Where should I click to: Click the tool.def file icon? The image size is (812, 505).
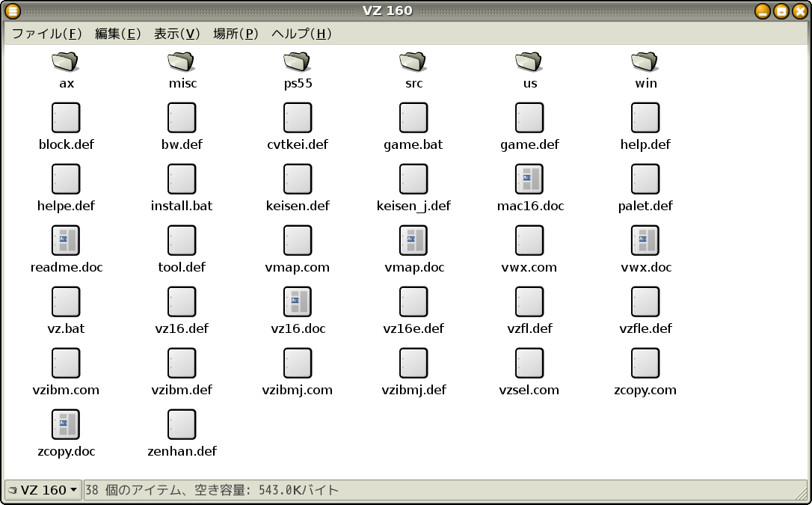coord(182,240)
